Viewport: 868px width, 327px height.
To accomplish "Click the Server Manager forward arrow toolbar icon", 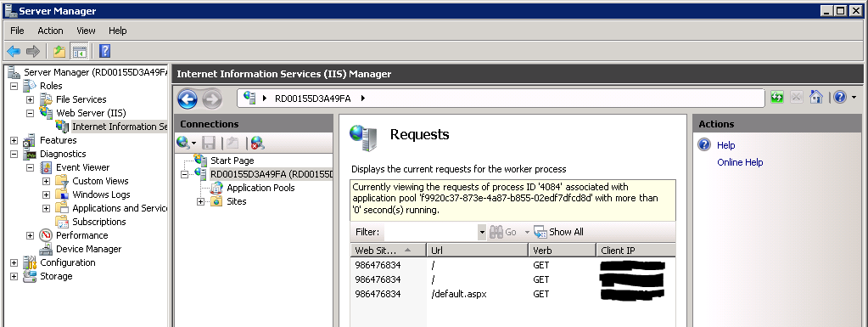I will (33, 52).
